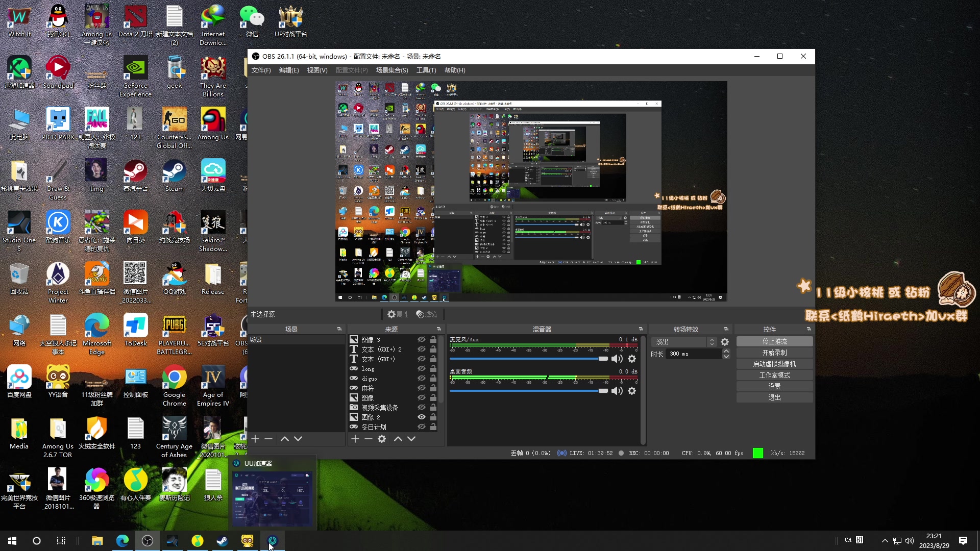Open 桌面音频 audio settings gear
Viewport: 980px width, 551px height.
point(632,391)
